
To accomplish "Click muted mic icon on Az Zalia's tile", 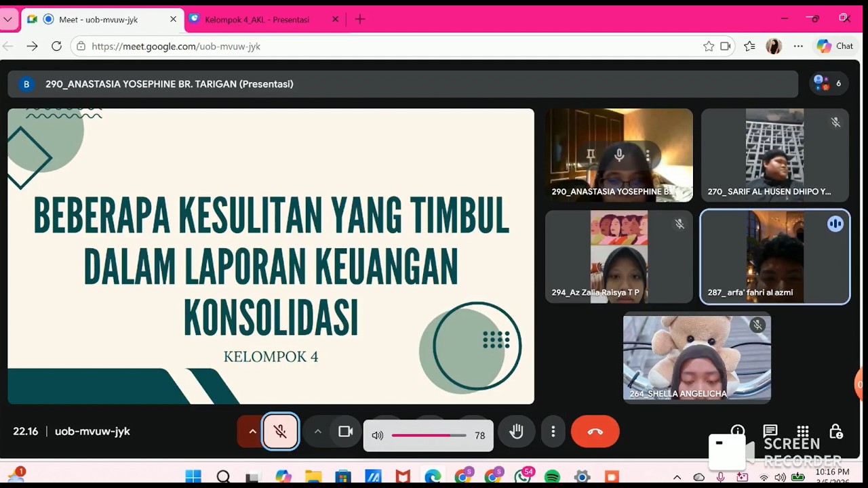I will (679, 224).
